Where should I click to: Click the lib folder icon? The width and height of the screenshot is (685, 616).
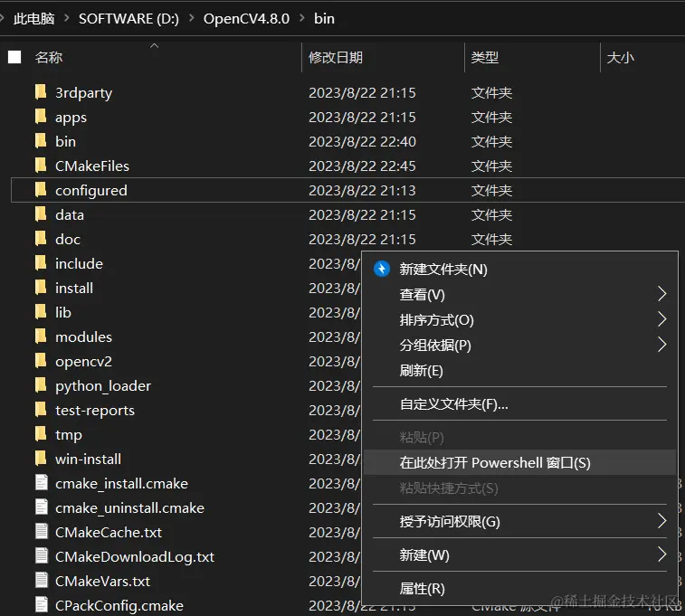(x=41, y=312)
